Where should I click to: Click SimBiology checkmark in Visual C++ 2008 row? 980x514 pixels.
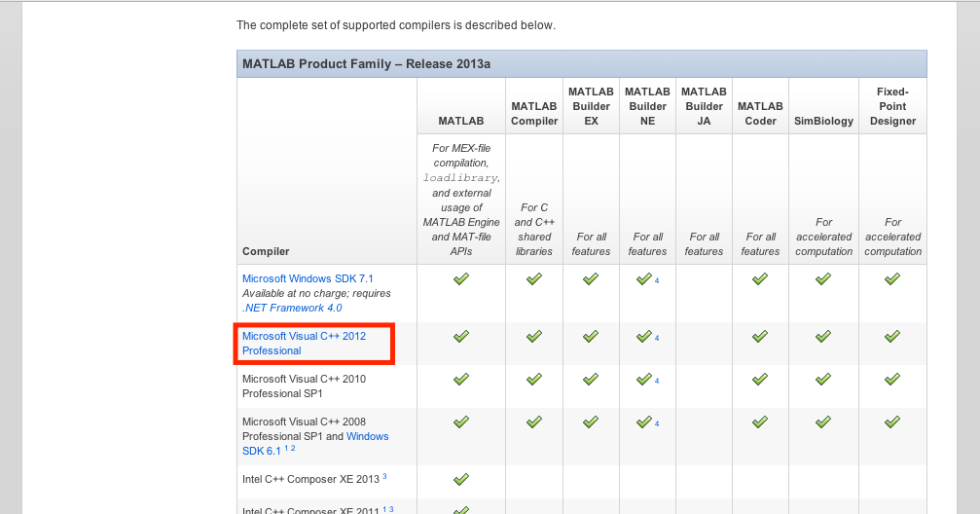point(823,422)
